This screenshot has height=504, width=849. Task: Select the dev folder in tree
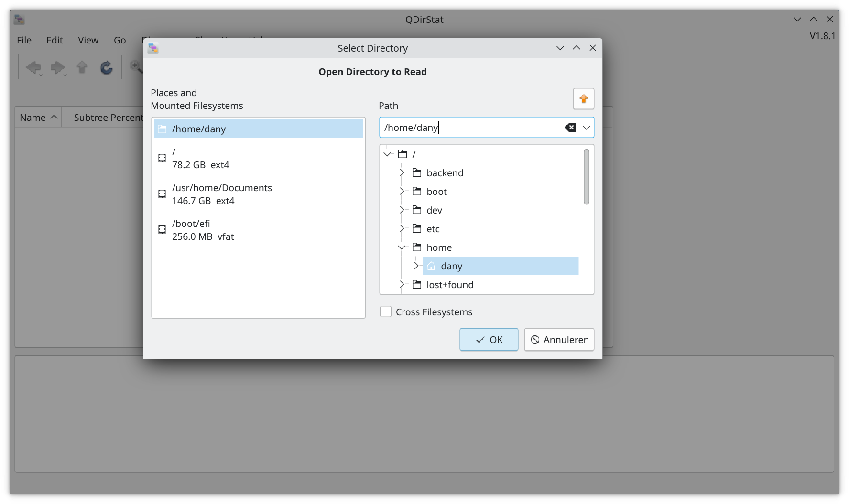coord(434,210)
